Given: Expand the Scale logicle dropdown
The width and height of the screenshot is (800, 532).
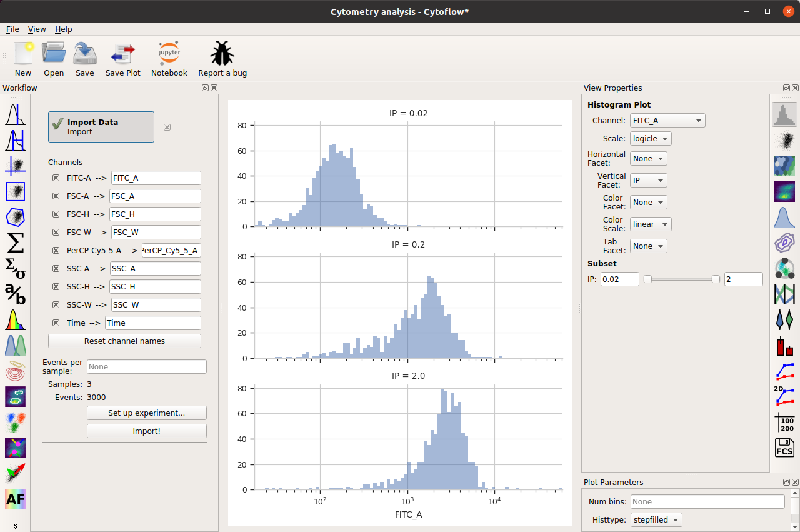Looking at the screenshot, I should coord(651,139).
